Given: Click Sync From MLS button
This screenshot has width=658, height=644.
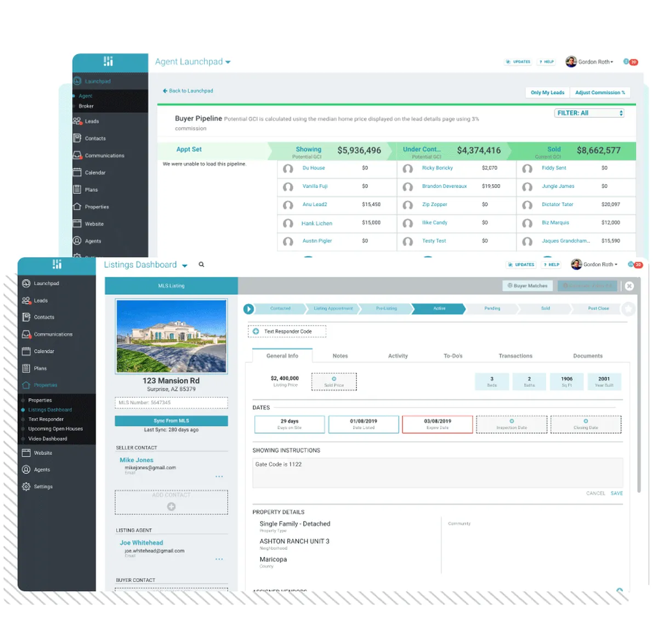Looking at the screenshot, I should pos(171,421).
